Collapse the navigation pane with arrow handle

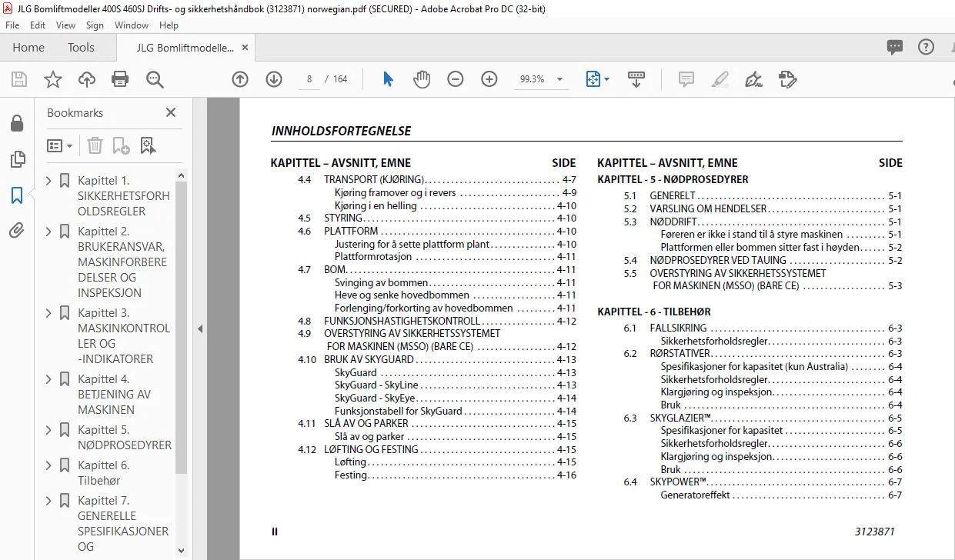tap(200, 328)
